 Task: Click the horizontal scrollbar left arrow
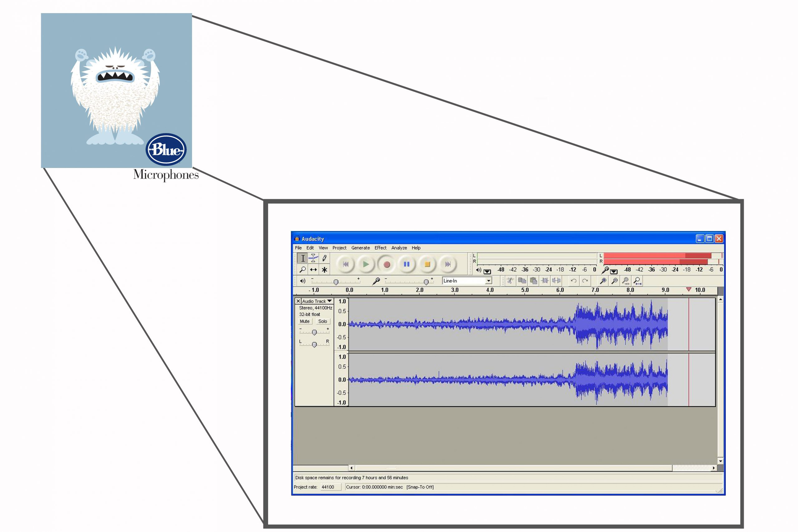tap(352, 468)
